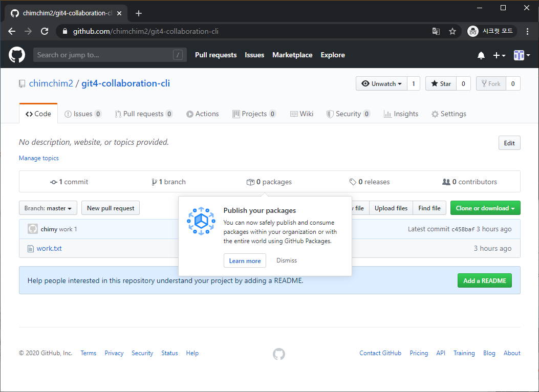This screenshot has height=392, width=539.
Task: Open the latest commit hash c458baf
Action: click(463, 229)
